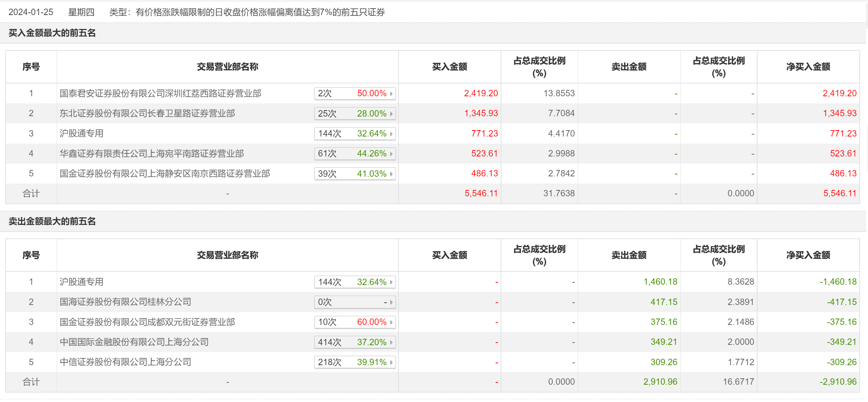Screen dimensions: 868x402
Task: Open 国泰君安证券深圳红荔西路证券营业部 link
Action: (x=160, y=93)
